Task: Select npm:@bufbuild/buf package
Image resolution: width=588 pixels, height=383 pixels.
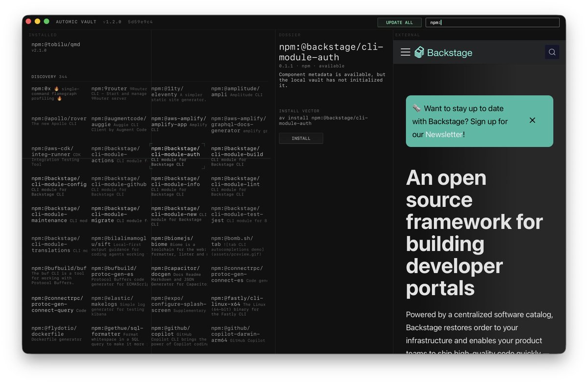Action: point(59,276)
